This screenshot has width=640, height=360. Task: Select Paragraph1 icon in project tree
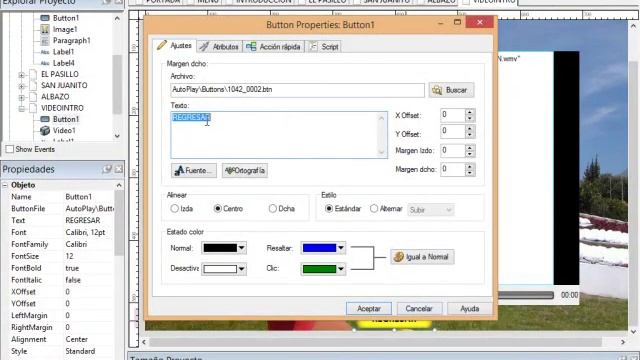(45, 41)
